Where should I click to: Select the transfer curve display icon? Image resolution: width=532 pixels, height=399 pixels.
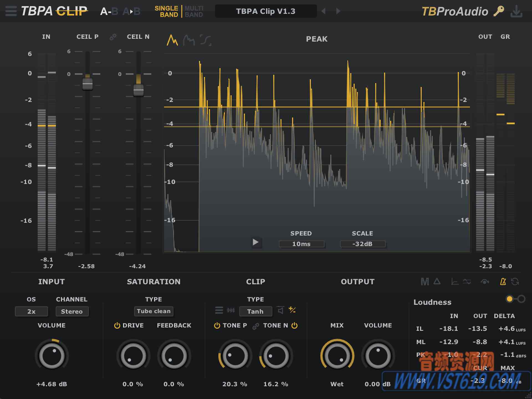[x=206, y=40]
